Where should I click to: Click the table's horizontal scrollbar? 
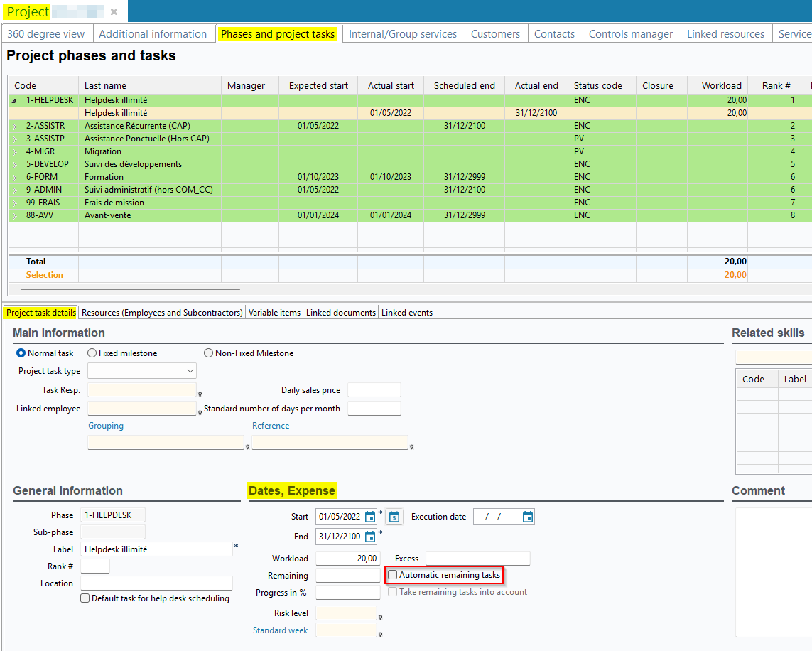pos(130,289)
